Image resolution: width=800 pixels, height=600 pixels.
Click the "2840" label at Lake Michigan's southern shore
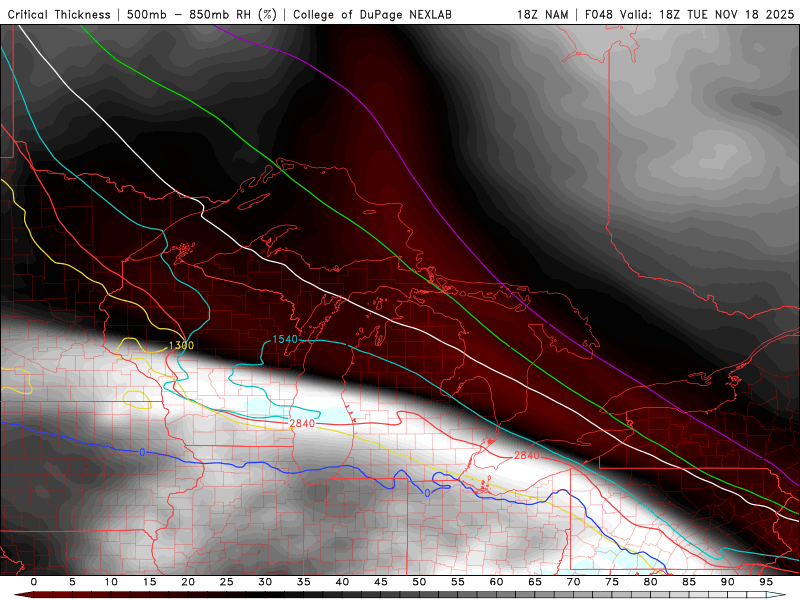coord(302,423)
